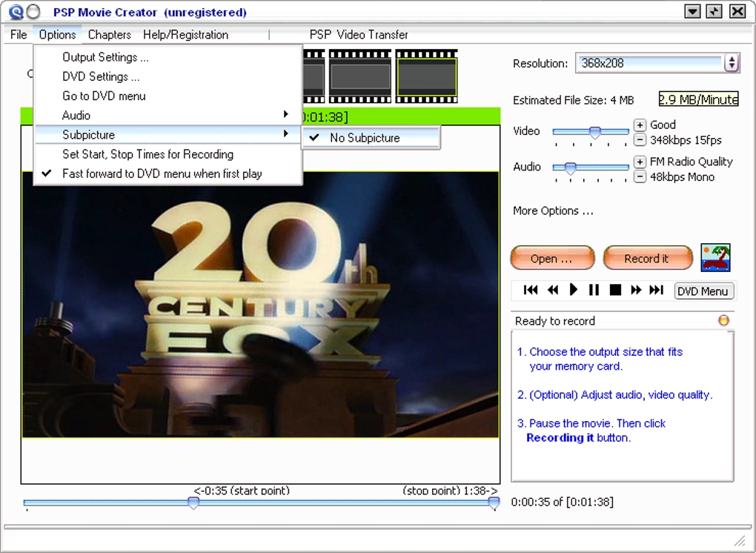756x553 pixels.
Task: Expand the Subpicture submenu
Action: click(168, 134)
